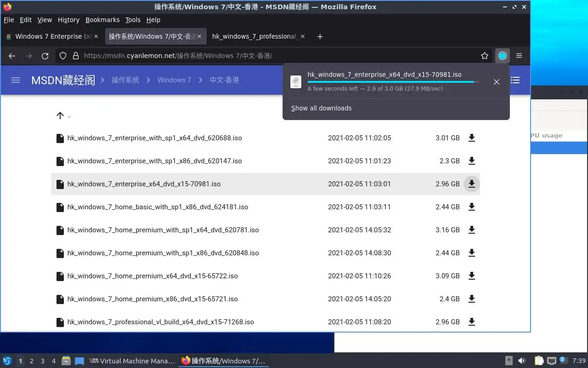The height and width of the screenshot is (368, 588).
Task: Click the padlock site security icon
Action: 76,56
